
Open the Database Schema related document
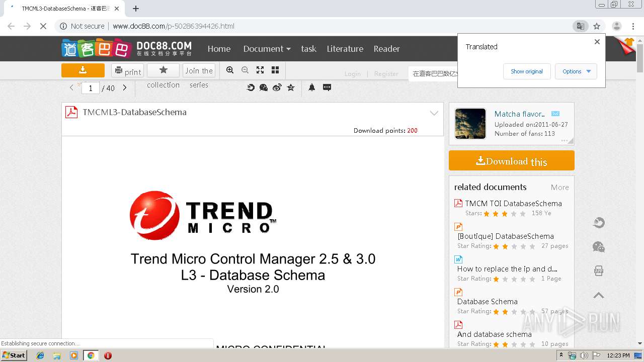pos(487,302)
